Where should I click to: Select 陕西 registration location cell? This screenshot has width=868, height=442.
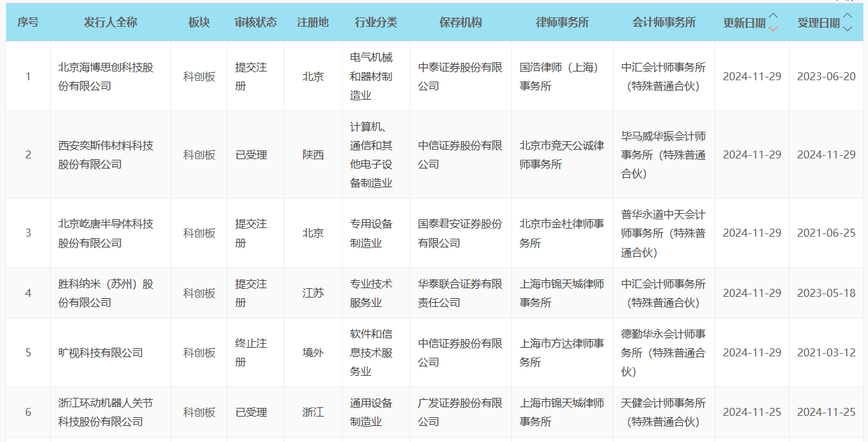[313, 154]
